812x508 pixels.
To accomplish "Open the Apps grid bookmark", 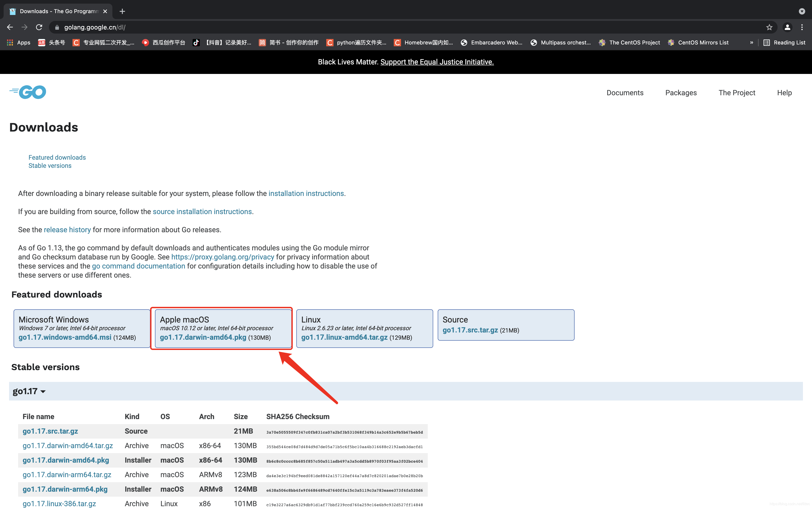I will (x=18, y=42).
